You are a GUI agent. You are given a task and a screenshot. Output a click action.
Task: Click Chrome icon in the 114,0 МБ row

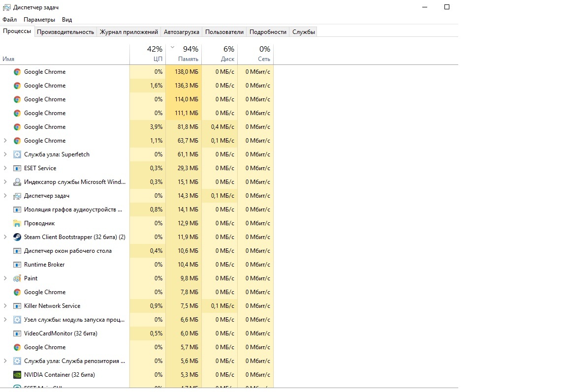[x=17, y=99]
